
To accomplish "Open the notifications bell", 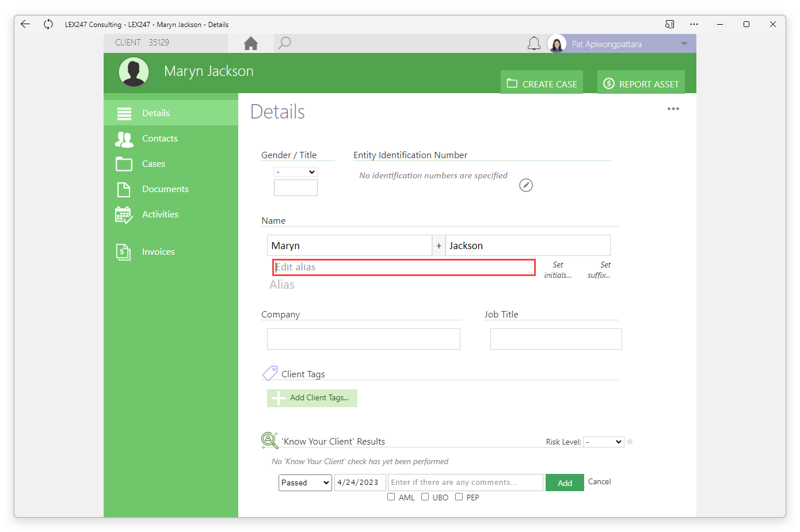I will pos(534,44).
